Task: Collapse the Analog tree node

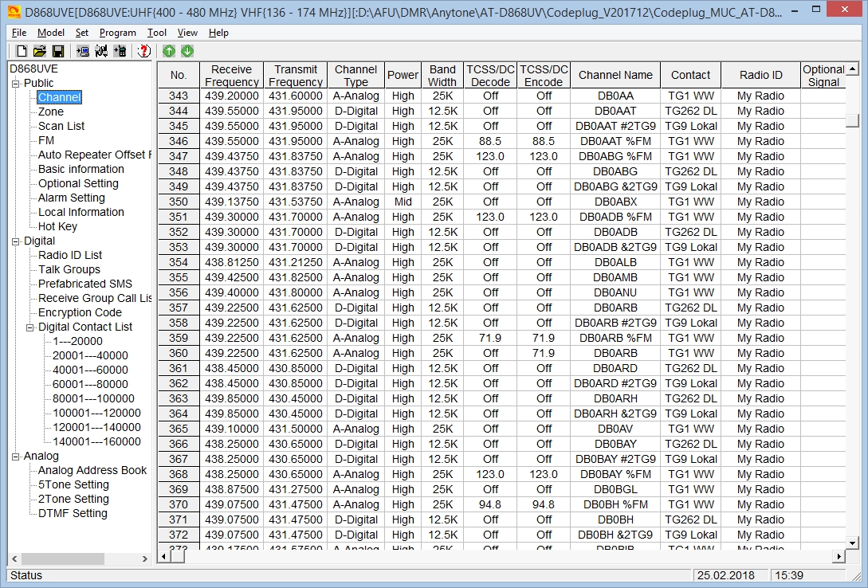Action: 17,457
